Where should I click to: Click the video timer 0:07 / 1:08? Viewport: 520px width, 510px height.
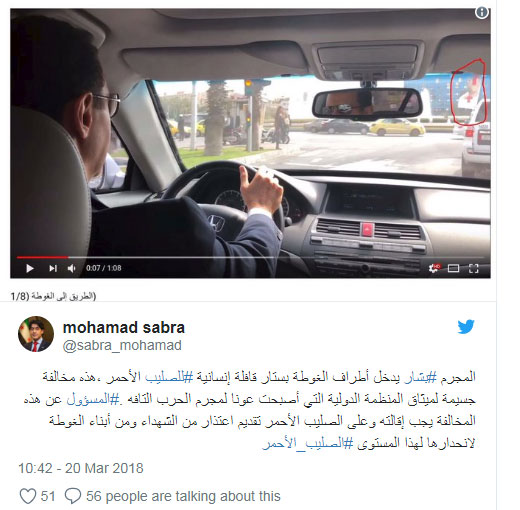[x=104, y=268]
